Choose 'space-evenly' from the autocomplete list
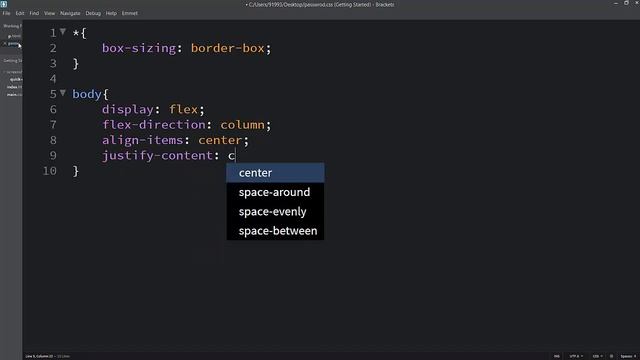The image size is (640, 360). click(x=276, y=211)
